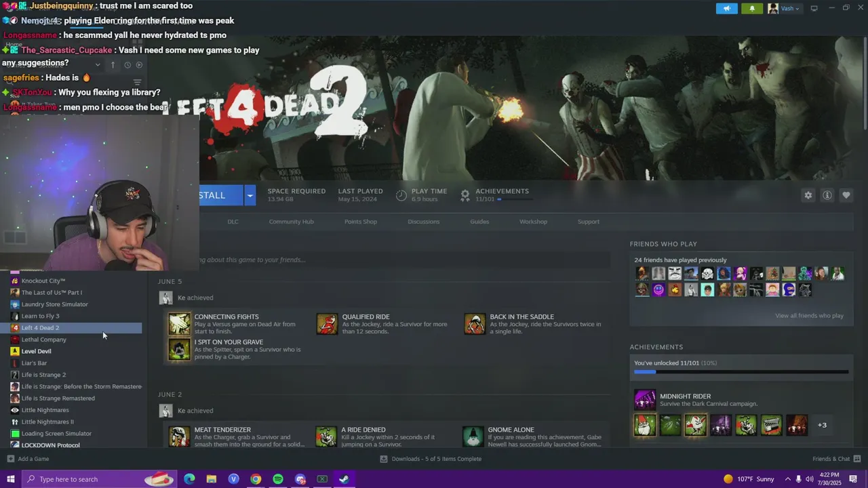The width and height of the screenshot is (868, 488).
Task: Open Discord from taskbar
Action: click(x=300, y=479)
